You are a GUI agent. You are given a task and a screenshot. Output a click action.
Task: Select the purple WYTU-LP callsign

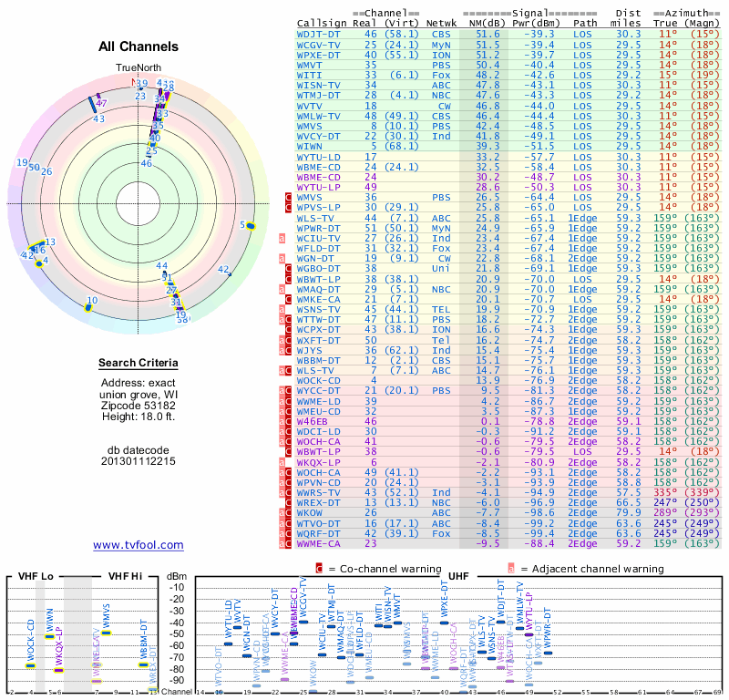[318, 187]
